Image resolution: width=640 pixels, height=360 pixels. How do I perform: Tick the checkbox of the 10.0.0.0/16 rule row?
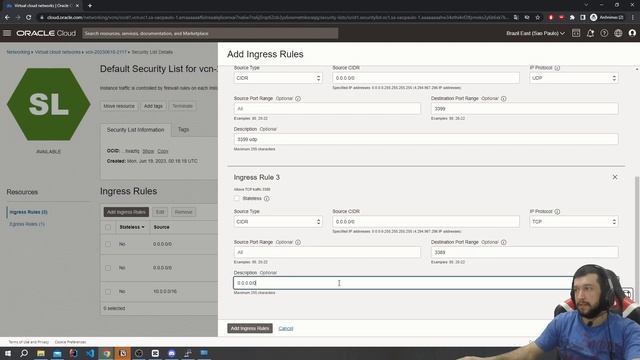point(108,292)
